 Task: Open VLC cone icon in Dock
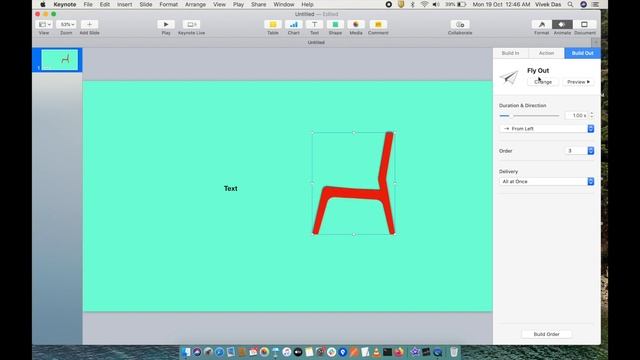click(376, 352)
